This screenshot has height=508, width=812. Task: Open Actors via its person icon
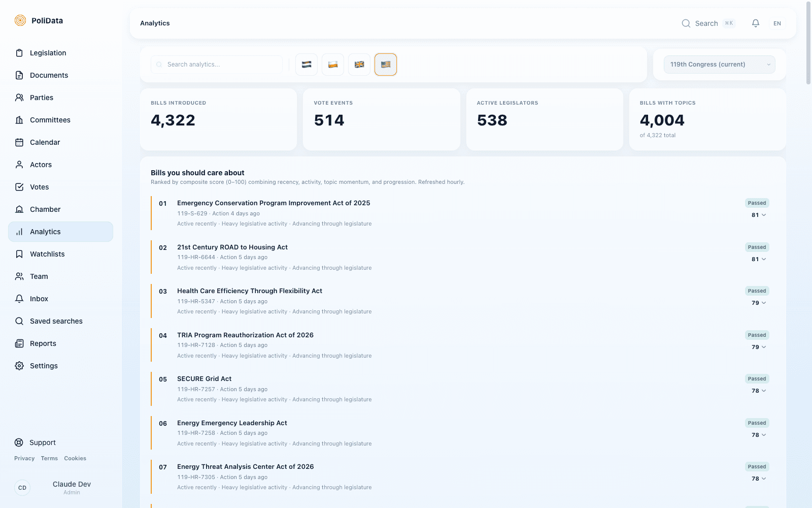click(19, 165)
